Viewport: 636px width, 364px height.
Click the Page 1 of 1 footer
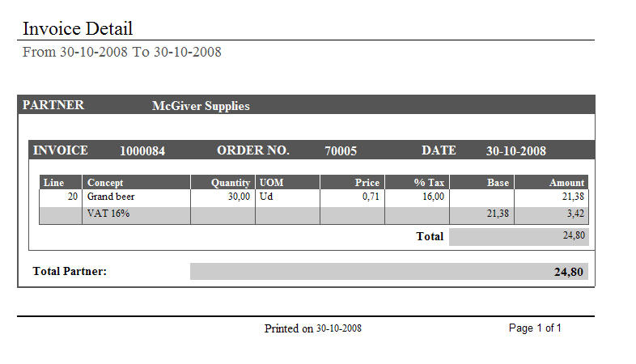coord(535,328)
